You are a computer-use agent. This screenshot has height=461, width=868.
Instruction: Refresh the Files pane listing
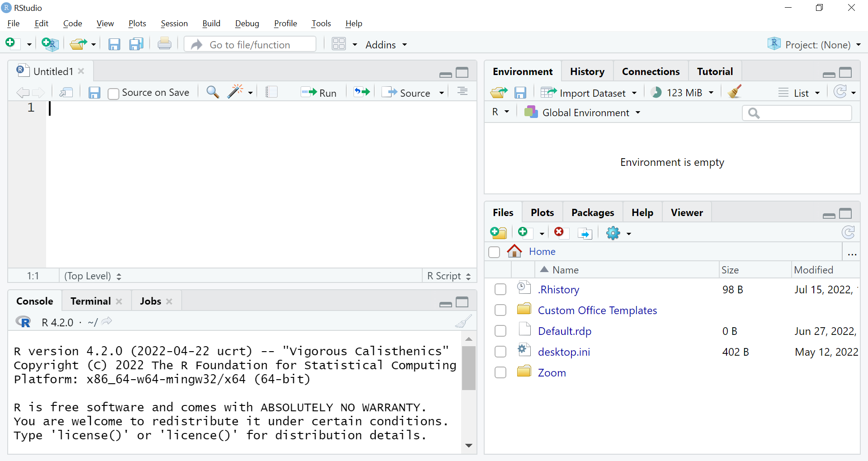(x=849, y=232)
